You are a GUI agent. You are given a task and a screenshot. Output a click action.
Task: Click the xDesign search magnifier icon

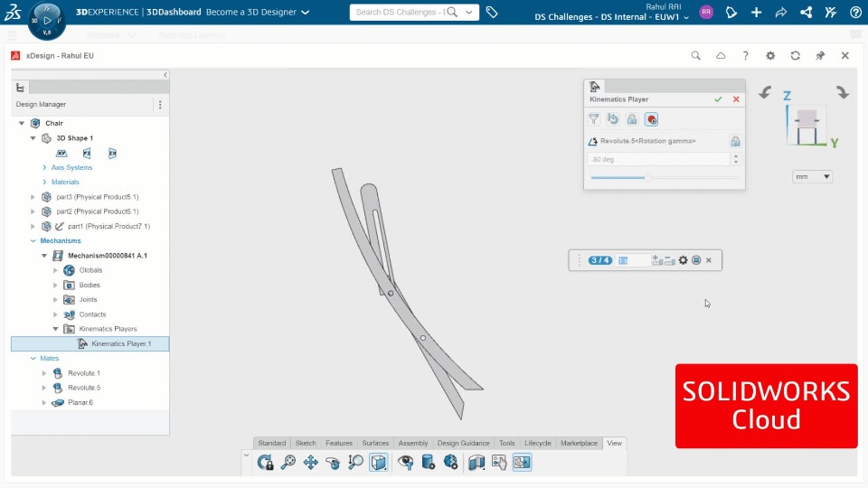pyautogui.click(x=696, y=55)
